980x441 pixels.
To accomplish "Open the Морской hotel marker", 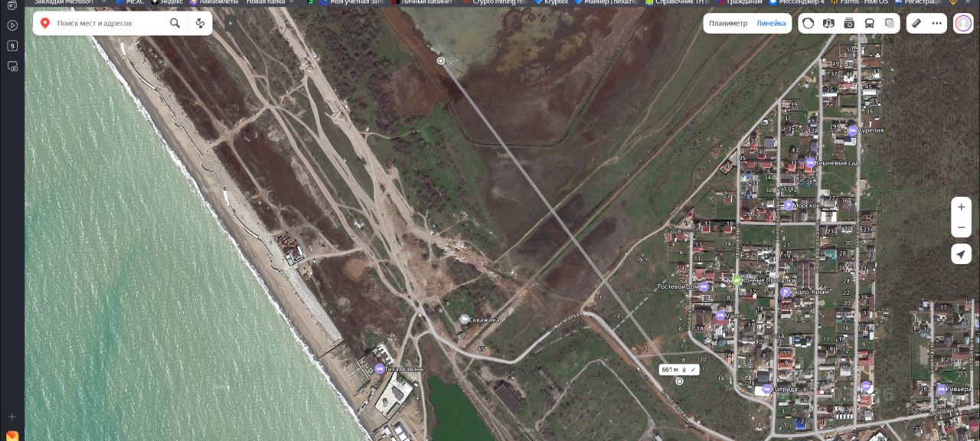I will click(x=789, y=205).
